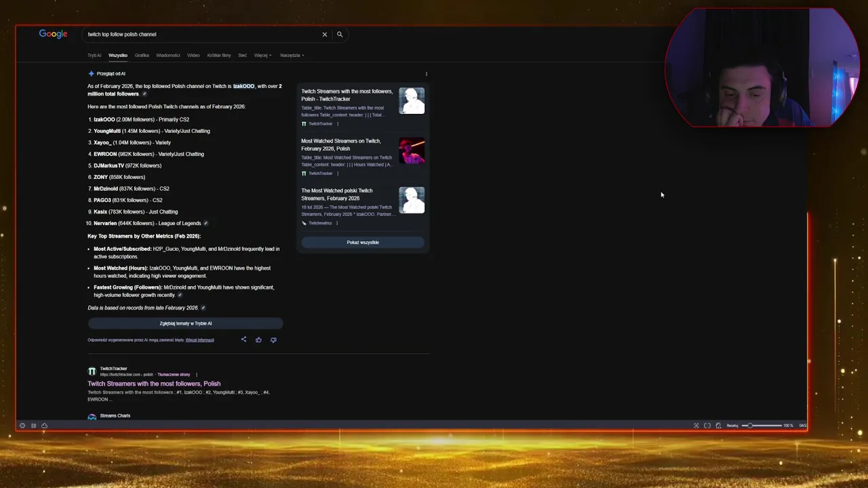Click 'YoungMulti (1.45M followers)' list row

pyautogui.click(x=152, y=131)
